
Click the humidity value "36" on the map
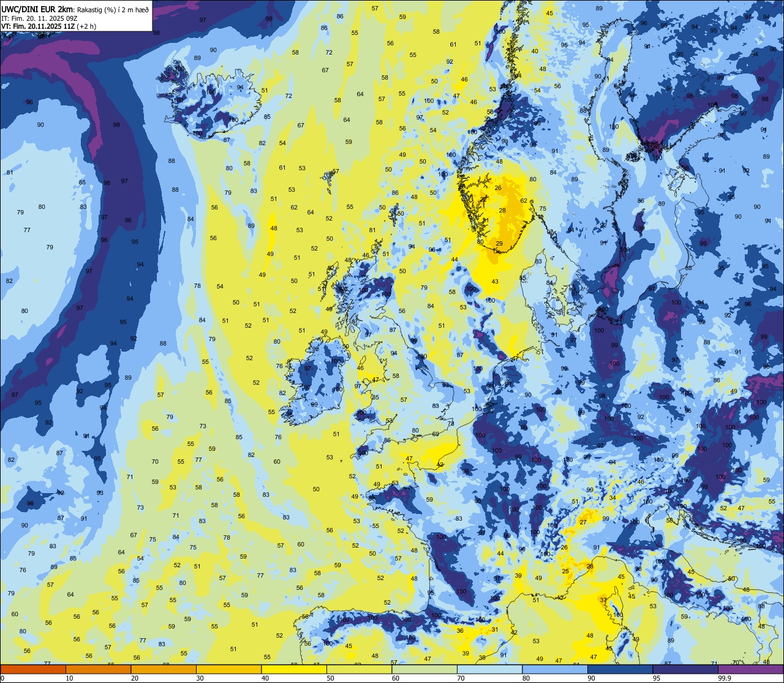coord(460,630)
